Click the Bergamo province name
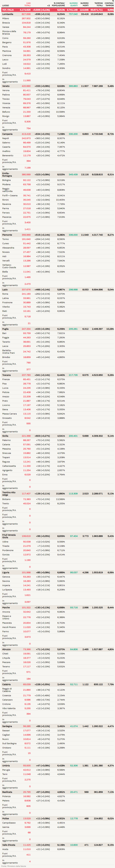Screen dimensions: 115x868 point(7,42)
